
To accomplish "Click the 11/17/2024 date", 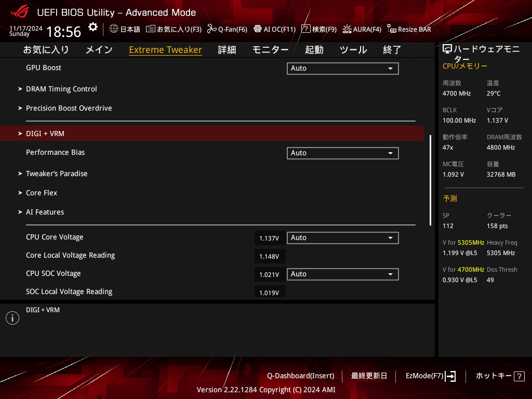I will pyautogui.click(x=26, y=28).
